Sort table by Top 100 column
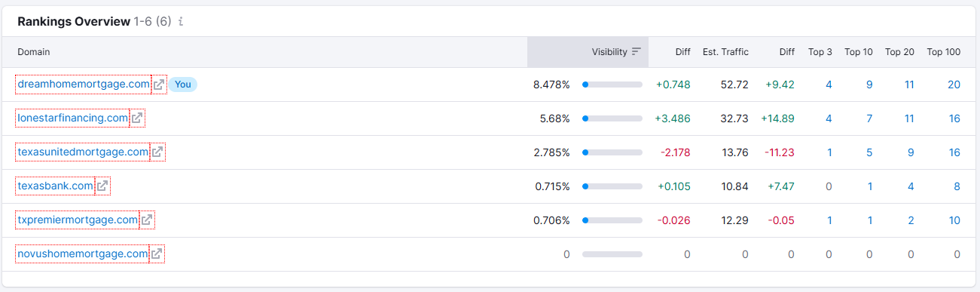 pyautogui.click(x=944, y=52)
